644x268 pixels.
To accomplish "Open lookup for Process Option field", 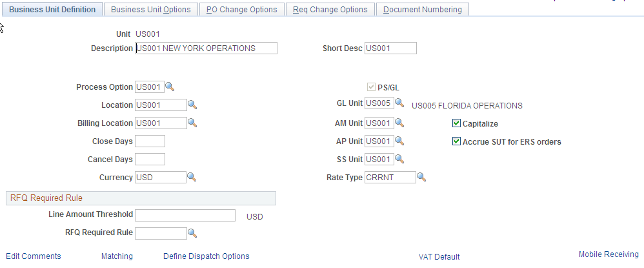I will 170,87.
